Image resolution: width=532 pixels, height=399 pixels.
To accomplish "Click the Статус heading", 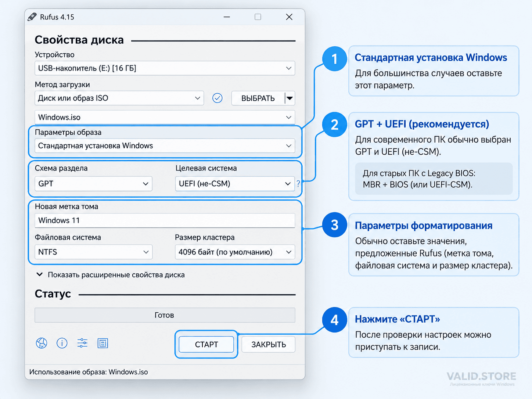I will point(53,294).
